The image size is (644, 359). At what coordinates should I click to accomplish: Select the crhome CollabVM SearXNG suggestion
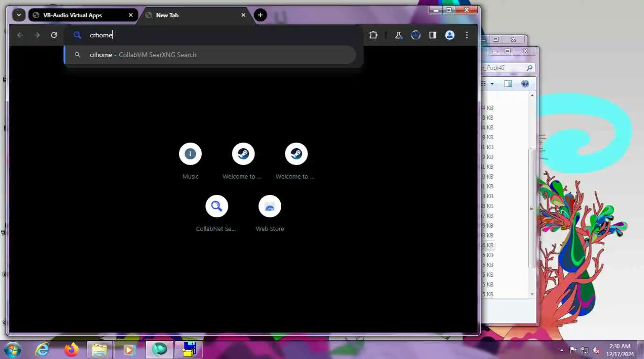(210, 55)
